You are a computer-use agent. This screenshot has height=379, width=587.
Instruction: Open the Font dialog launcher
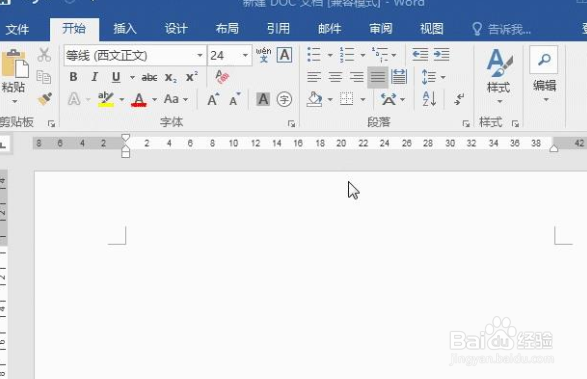coord(291,124)
